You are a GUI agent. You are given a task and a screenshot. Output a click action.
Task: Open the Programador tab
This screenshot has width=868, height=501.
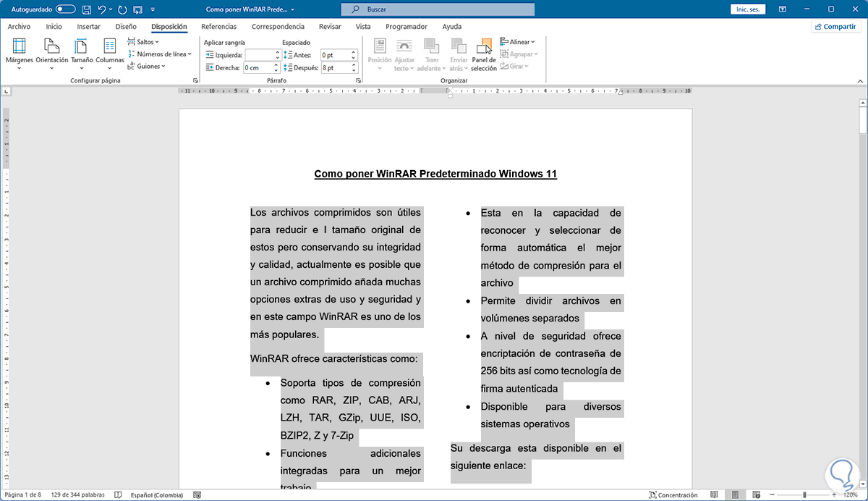pyautogui.click(x=407, y=27)
